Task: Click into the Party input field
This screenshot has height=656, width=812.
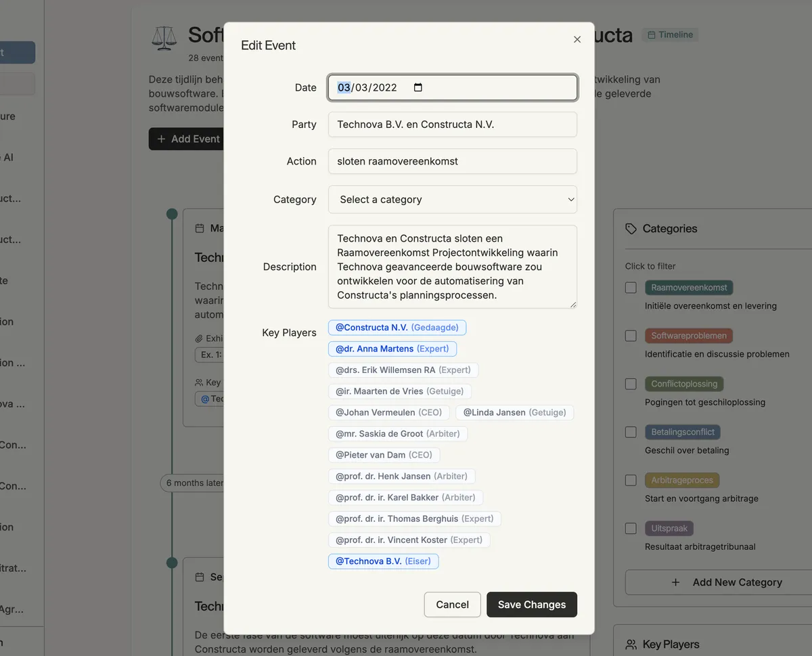Action: click(453, 125)
